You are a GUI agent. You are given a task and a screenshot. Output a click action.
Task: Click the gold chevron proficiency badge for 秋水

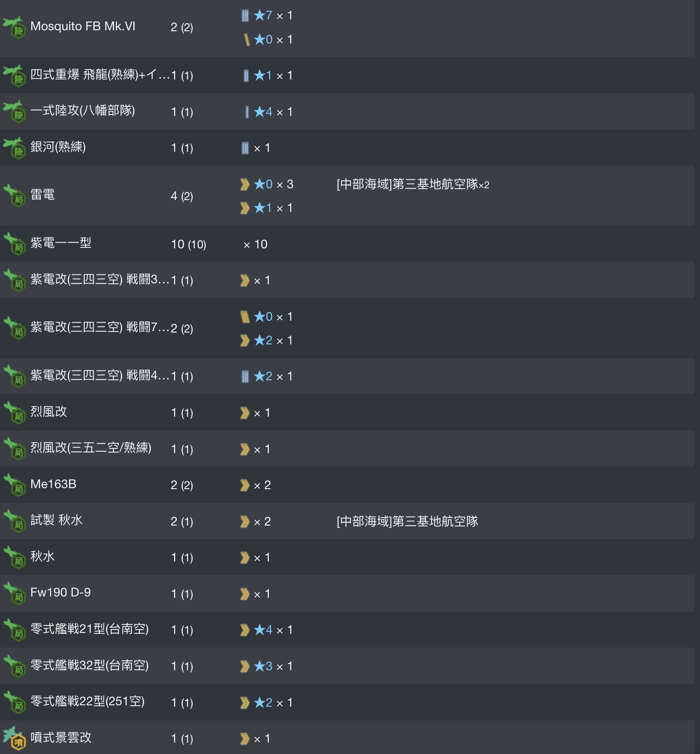[x=245, y=558]
